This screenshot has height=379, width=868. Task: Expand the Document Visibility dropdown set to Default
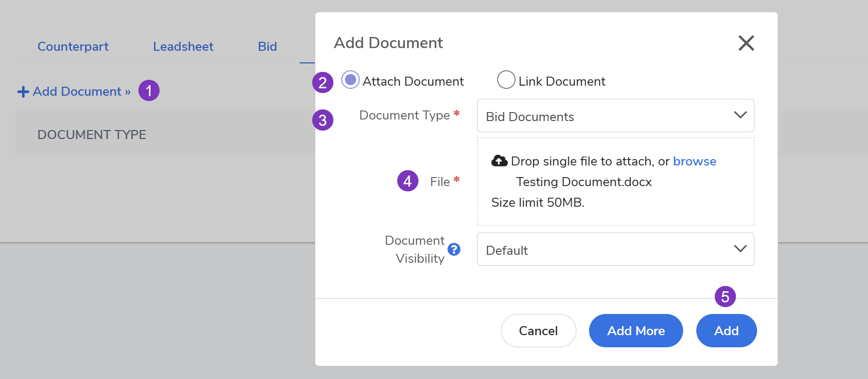615,249
